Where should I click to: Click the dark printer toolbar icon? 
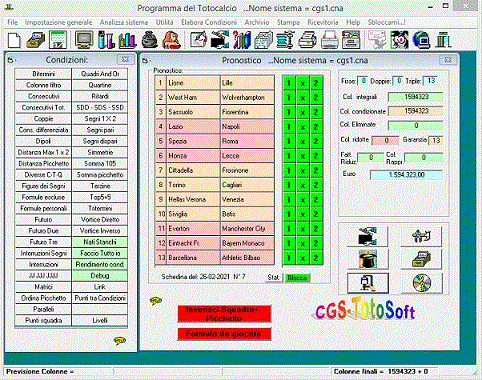(x=307, y=40)
